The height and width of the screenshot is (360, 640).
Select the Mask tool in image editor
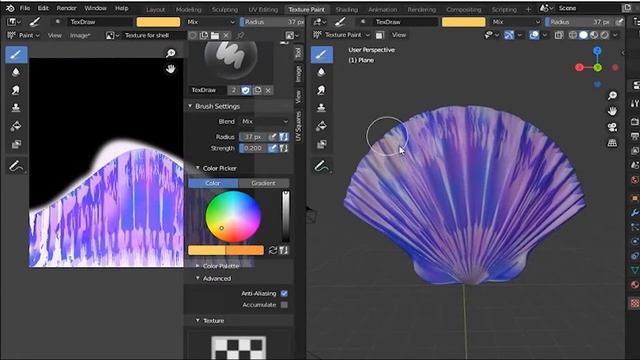(16, 144)
